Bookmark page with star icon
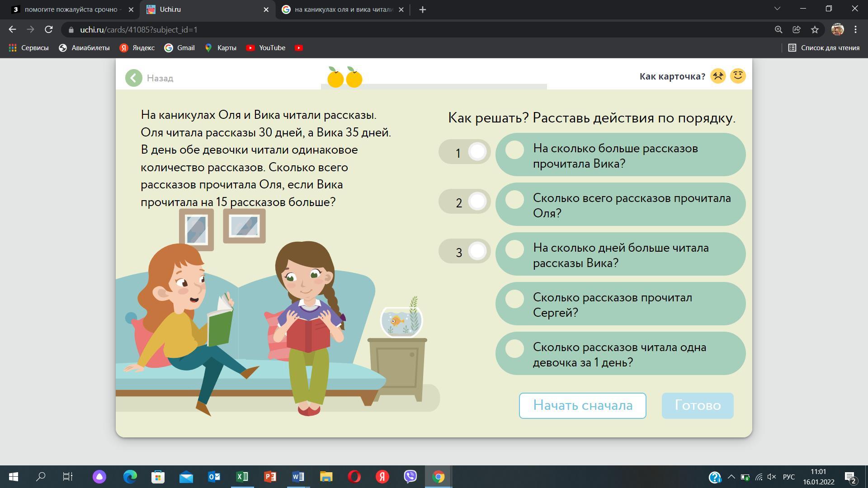 [815, 30]
